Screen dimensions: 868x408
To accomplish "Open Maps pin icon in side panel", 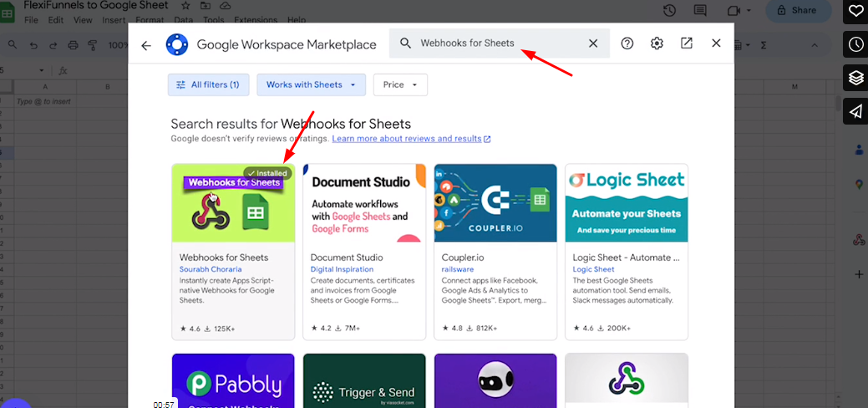I will pos(859,185).
